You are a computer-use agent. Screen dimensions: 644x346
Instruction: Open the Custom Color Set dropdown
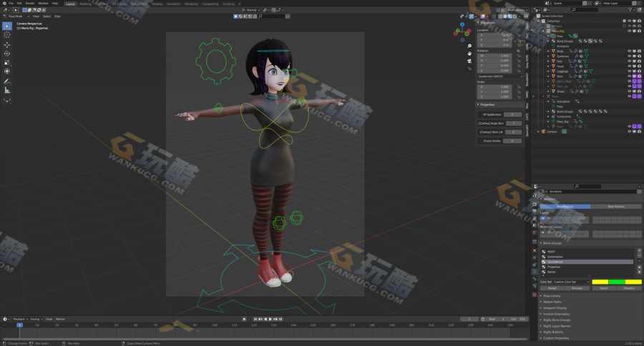[x=570, y=282]
